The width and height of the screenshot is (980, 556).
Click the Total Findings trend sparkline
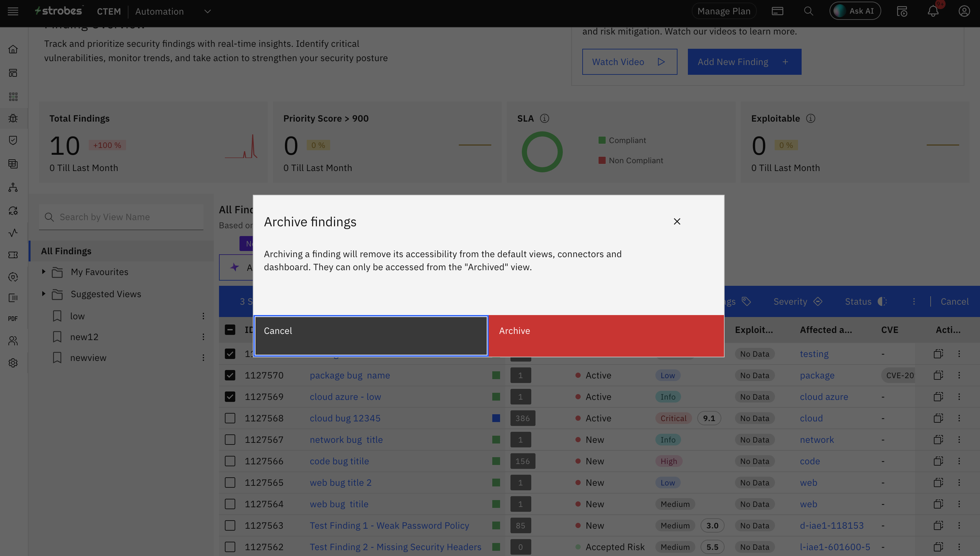241,147
